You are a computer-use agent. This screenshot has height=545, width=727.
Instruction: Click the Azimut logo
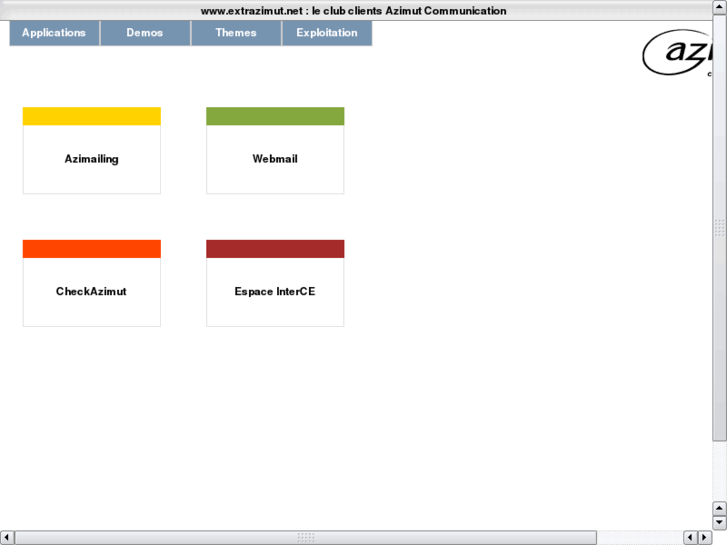677,52
